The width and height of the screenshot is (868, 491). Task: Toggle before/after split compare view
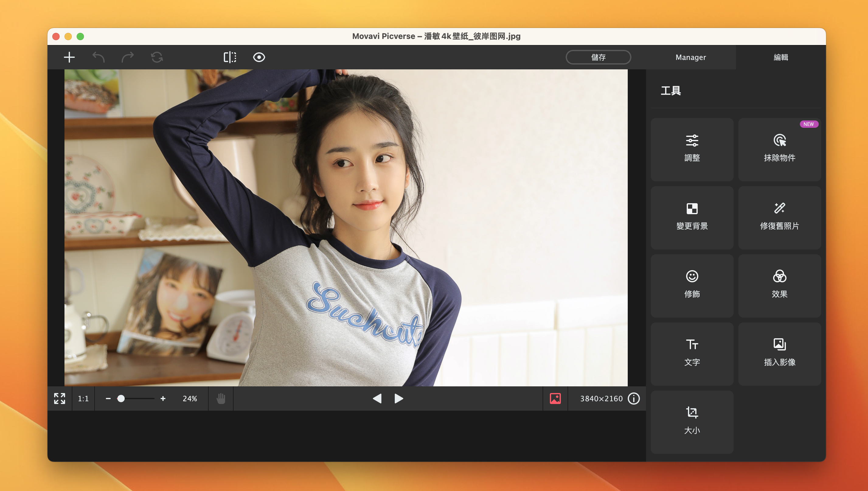tap(230, 57)
